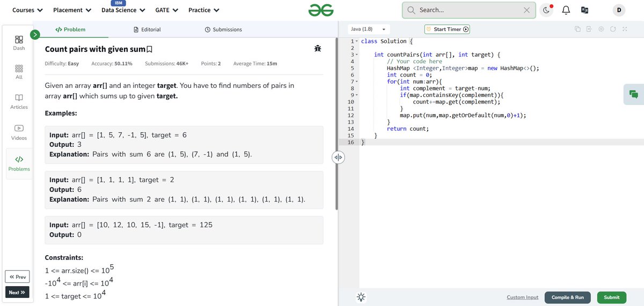Click the problem description scrollbar

[x=336, y=123]
